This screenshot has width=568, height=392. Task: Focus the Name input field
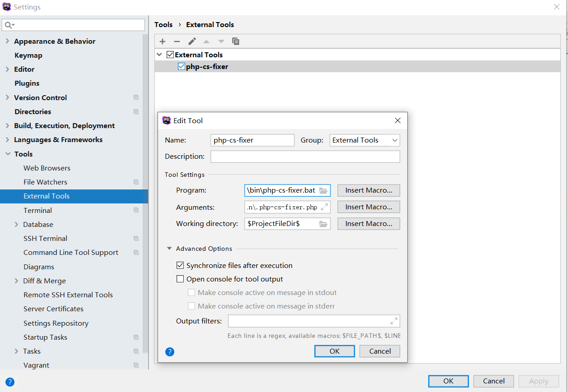252,140
